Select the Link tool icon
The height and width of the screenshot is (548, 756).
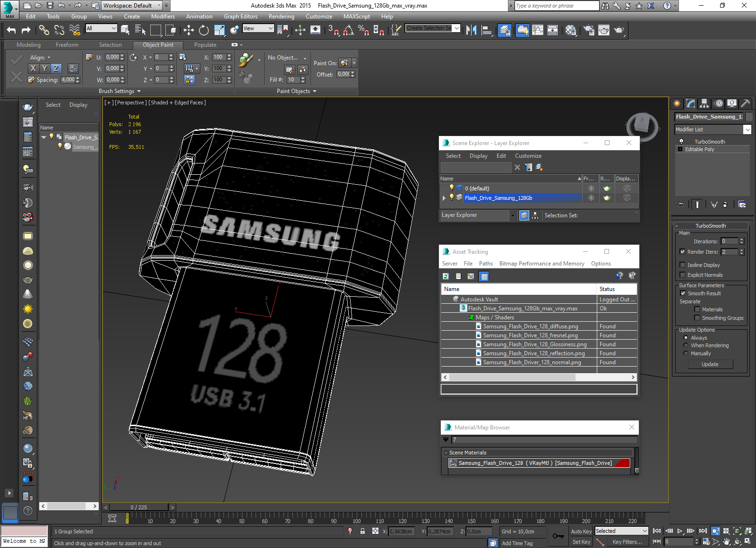click(44, 30)
